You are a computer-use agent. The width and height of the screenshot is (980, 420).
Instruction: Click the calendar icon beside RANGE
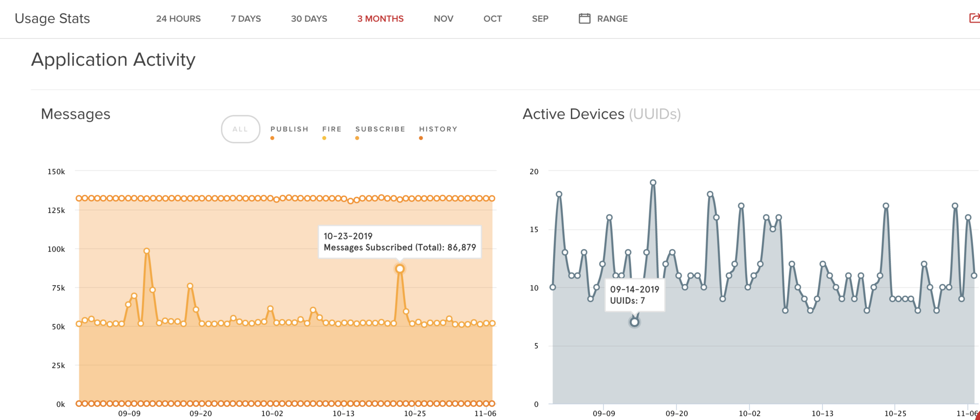click(x=584, y=19)
